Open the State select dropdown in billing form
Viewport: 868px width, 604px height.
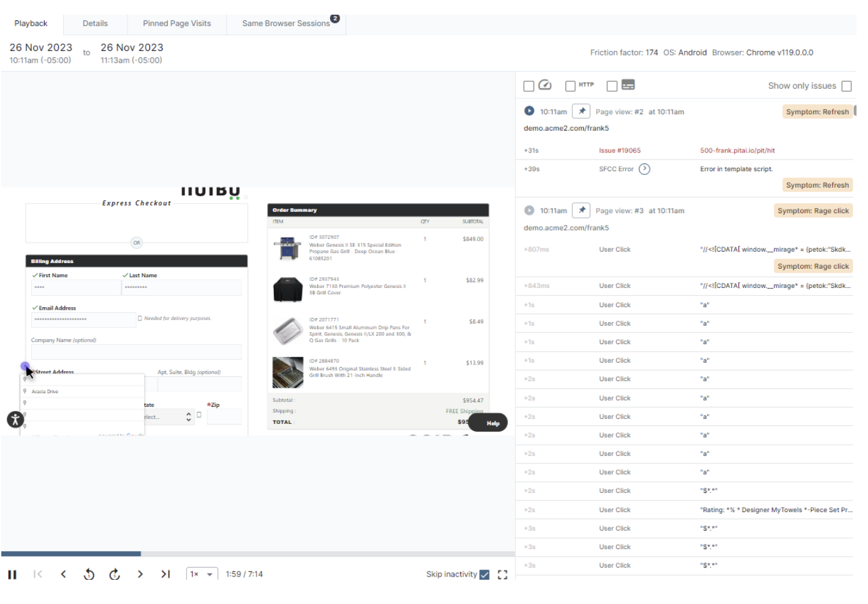(x=168, y=417)
